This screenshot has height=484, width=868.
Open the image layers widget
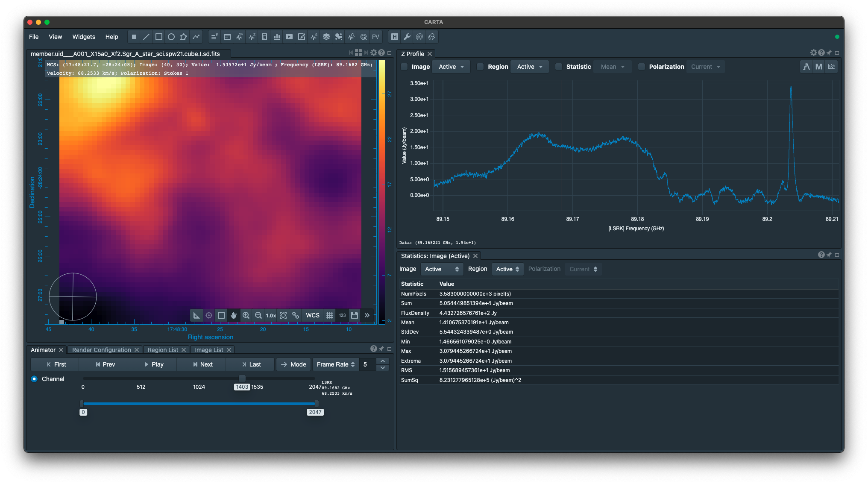(326, 37)
